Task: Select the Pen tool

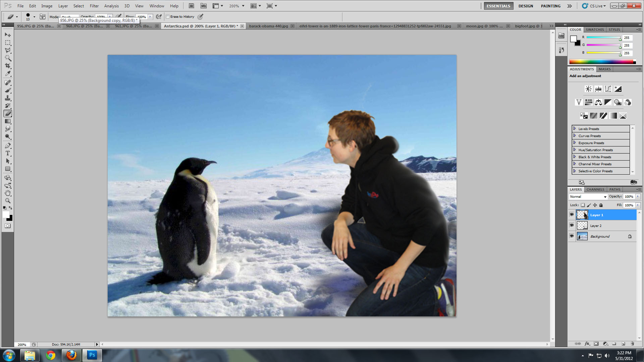Action: click(x=8, y=146)
